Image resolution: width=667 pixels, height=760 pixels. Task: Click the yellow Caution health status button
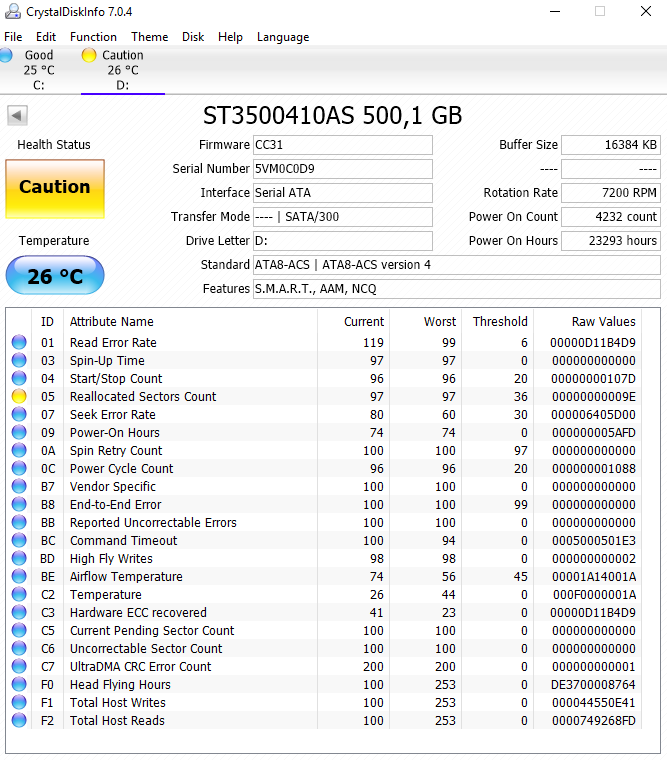55,189
